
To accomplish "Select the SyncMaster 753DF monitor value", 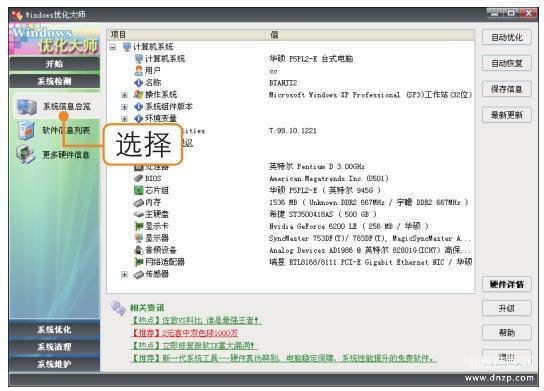I will coord(370,238).
